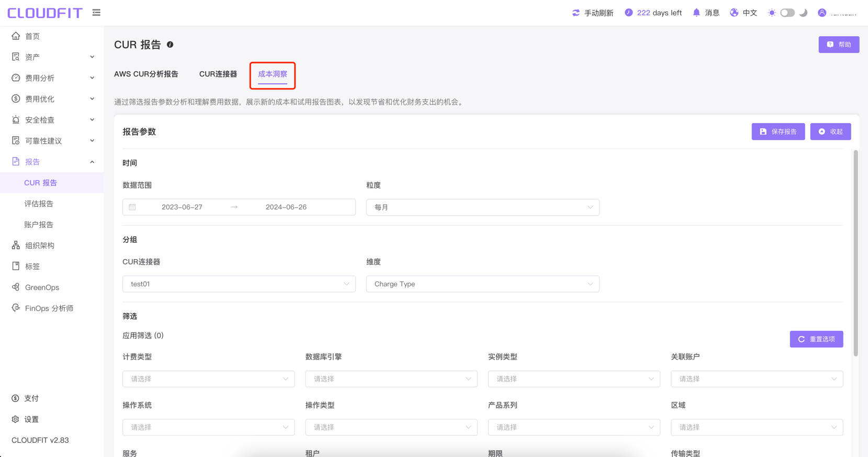
Task: Open user account avatar icon
Action: click(x=822, y=13)
